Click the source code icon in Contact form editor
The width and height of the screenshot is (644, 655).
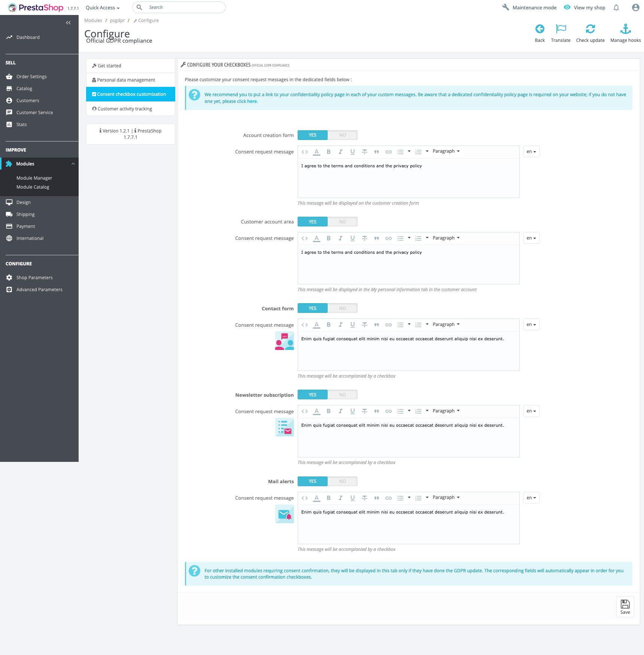point(304,325)
